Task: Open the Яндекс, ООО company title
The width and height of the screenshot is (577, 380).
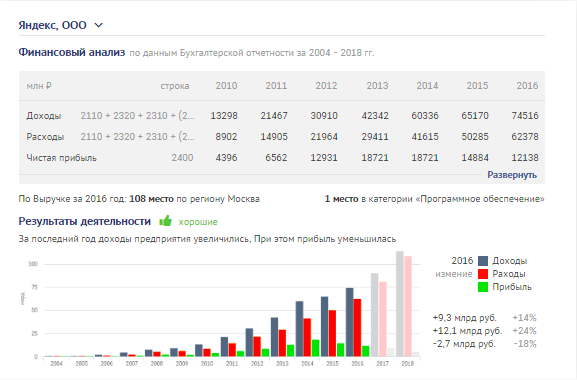Action: [52, 25]
